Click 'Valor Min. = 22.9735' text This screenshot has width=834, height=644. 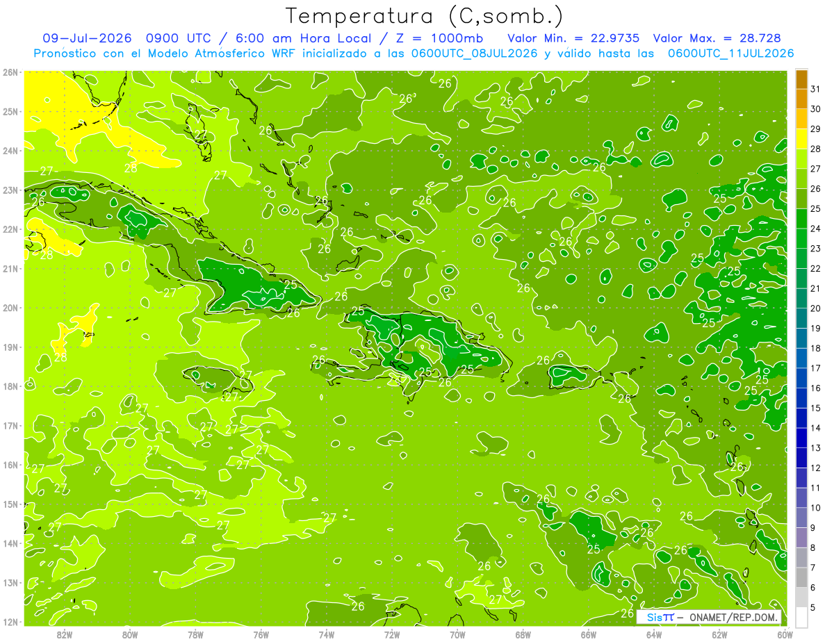573,38
